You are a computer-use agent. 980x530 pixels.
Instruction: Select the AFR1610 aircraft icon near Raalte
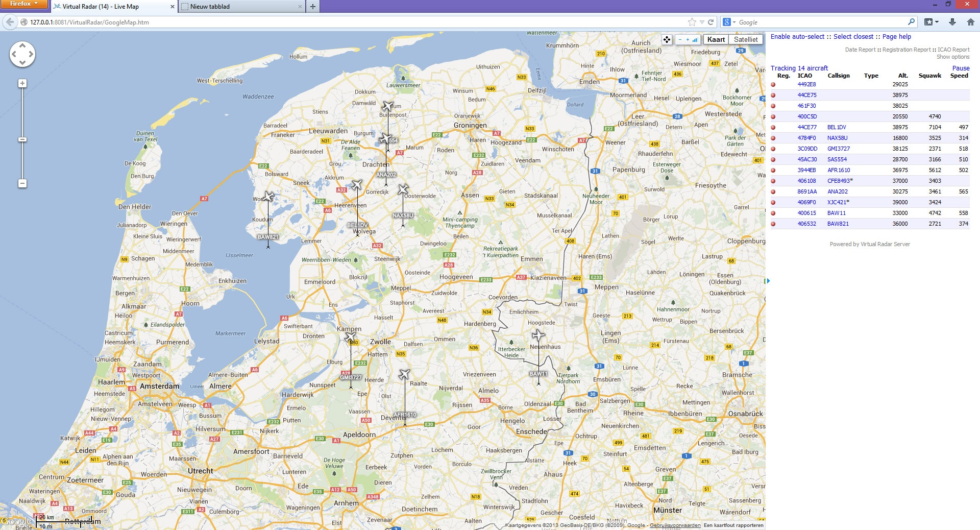point(404,375)
